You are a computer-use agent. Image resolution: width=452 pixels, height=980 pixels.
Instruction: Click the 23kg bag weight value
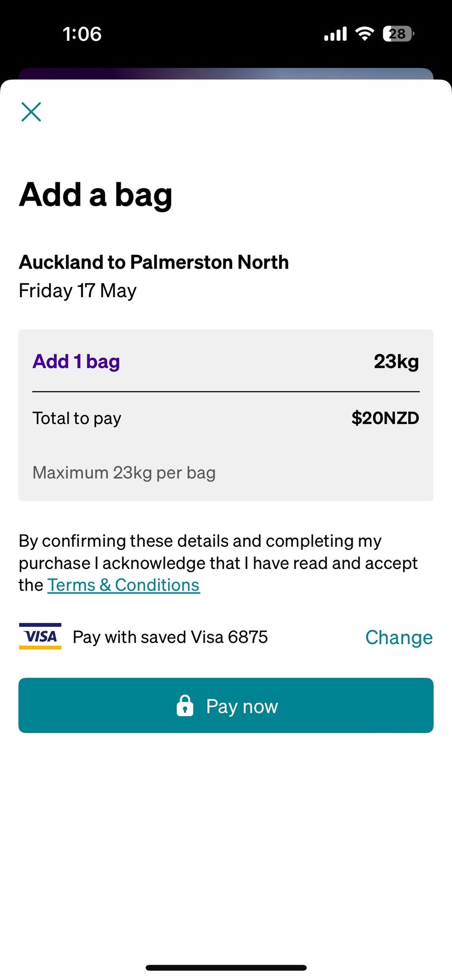click(x=396, y=362)
